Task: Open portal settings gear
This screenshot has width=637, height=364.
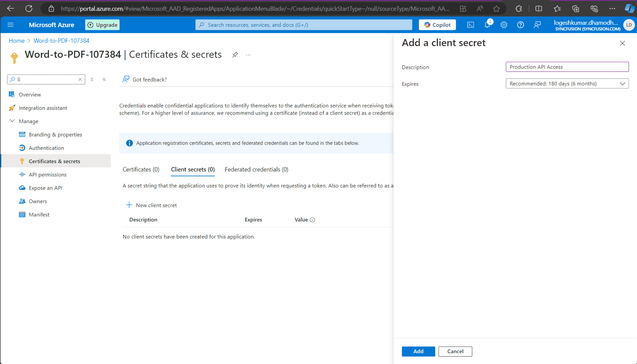Action: [504, 24]
